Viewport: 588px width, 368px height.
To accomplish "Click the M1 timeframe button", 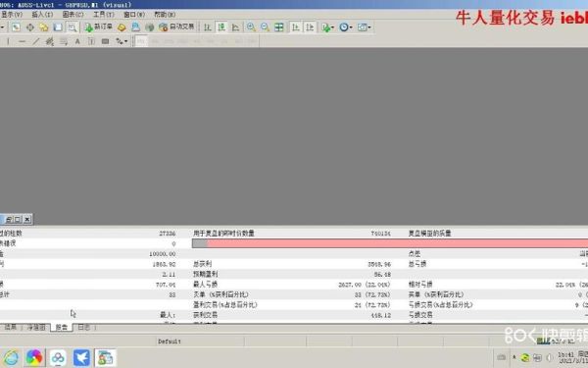I will [x=141, y=41].
